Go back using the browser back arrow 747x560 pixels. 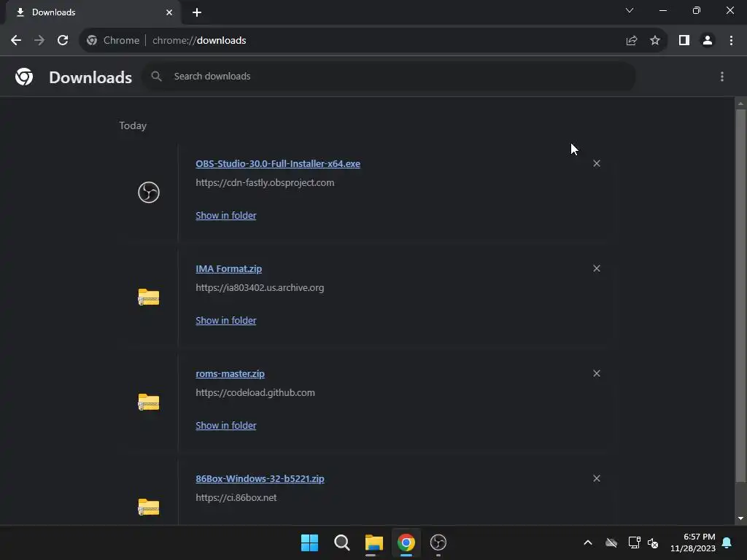(x=16, y=41)
